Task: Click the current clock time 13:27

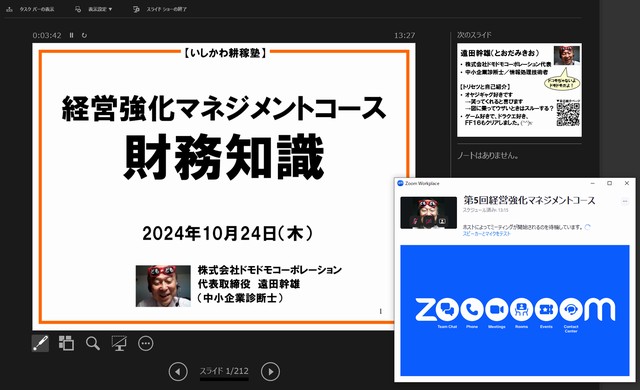Action: [x=404, y=35]
